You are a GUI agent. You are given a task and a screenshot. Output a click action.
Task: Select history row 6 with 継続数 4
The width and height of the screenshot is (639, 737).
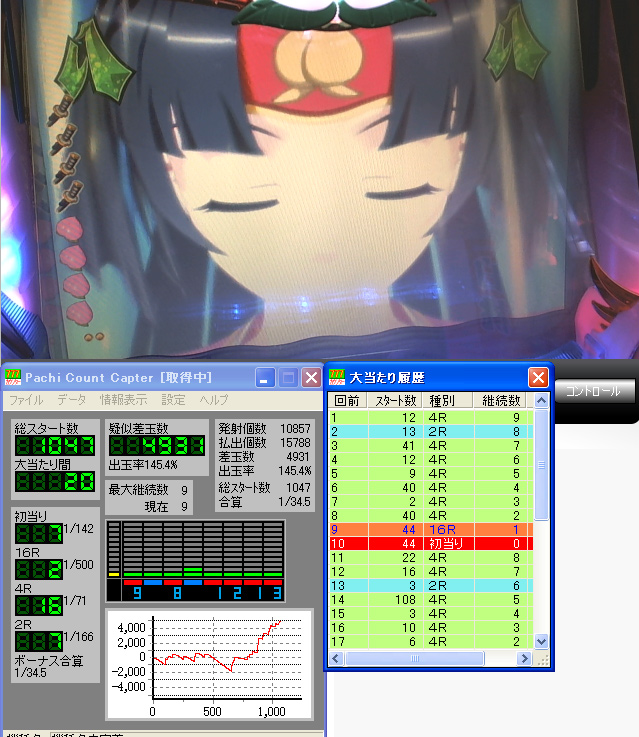click(431, 487)
